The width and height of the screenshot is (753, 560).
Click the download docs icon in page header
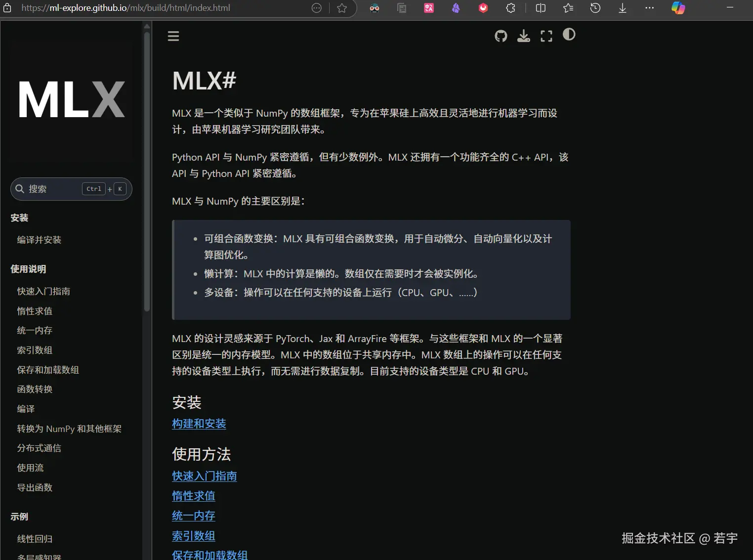coord(523,36)
